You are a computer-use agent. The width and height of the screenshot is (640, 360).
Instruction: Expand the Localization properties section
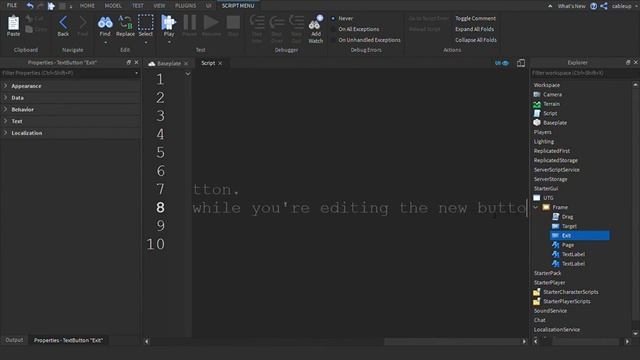click(x=6, y=133)
